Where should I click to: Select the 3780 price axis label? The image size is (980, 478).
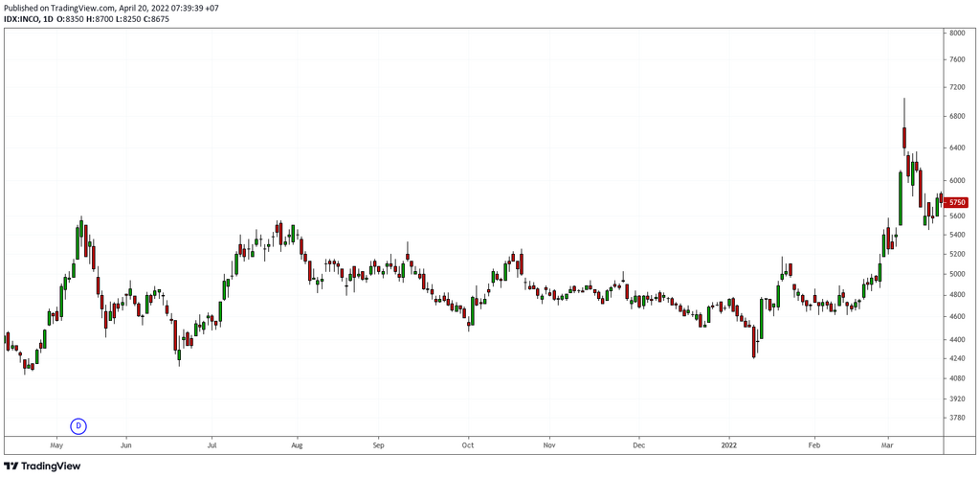[x=956, y=418]
